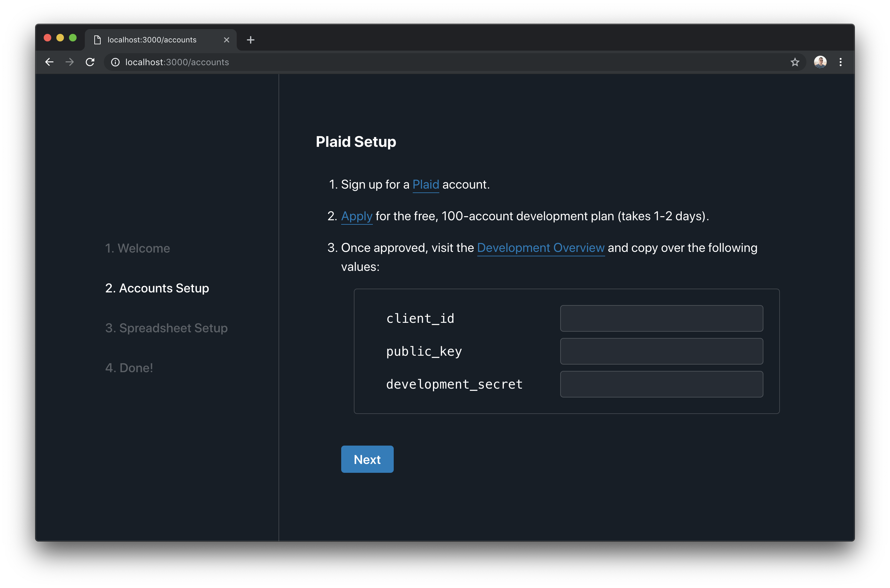Select the localhost:3000/accounts browser tab
This screenshot has width=890, height=588.
pyautogui.click(x=161, y=40)
